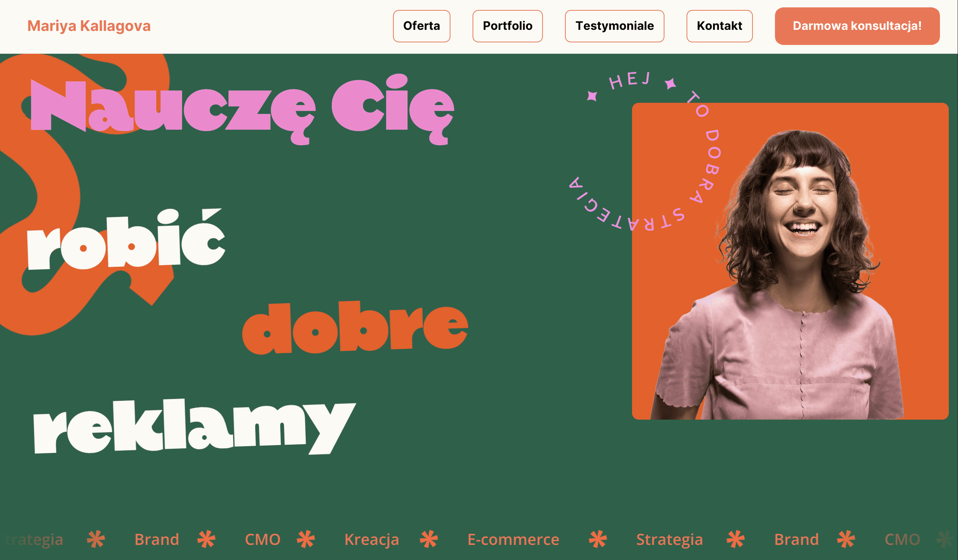
Task: Click the smiling woman photo
Action: 790,261
